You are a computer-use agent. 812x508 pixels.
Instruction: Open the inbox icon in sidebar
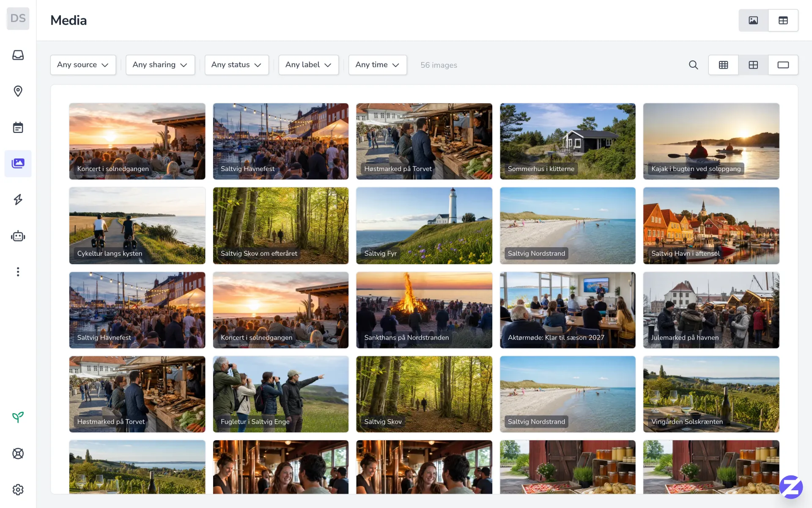pos(18,55)
